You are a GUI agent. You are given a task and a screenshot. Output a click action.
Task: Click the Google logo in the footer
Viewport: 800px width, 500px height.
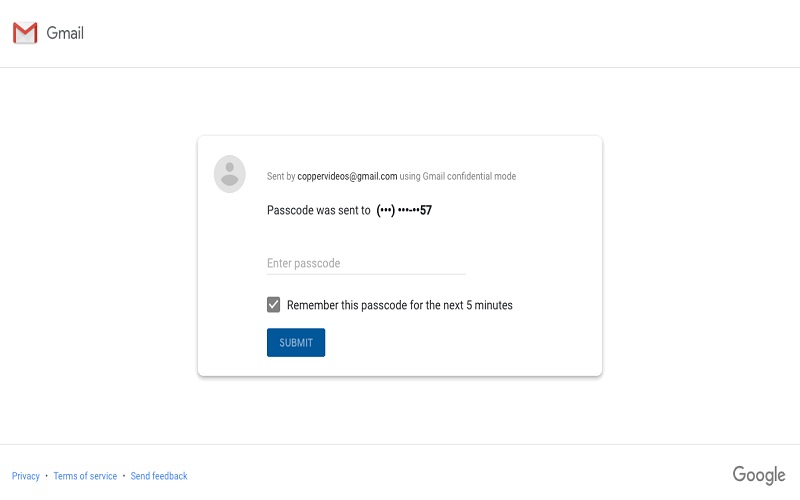click(759, 475)
